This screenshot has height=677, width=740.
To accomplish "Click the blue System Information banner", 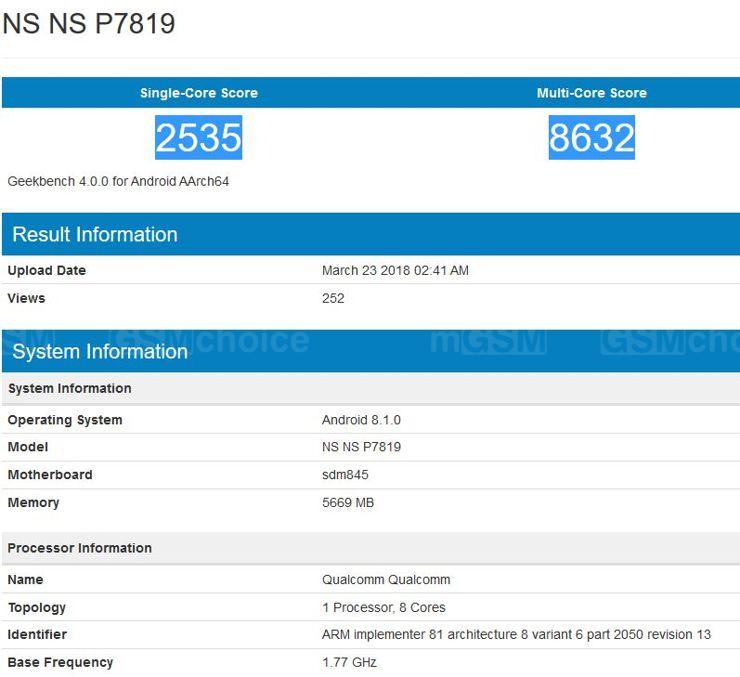I will [x=100, y=351].
